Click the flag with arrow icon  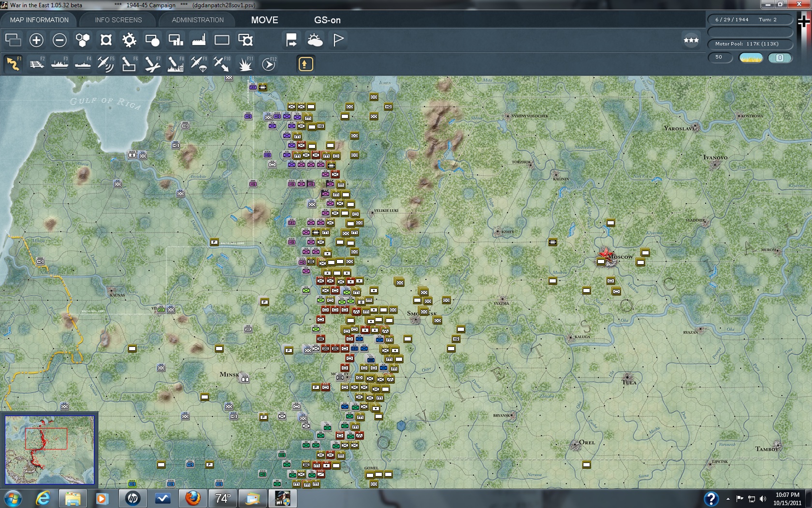(291, 40)
